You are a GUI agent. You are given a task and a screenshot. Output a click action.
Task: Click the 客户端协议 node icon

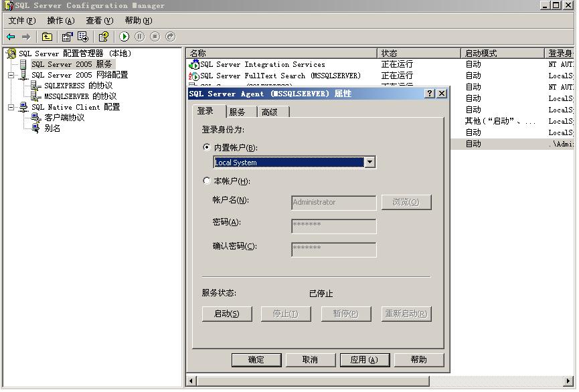36,118
